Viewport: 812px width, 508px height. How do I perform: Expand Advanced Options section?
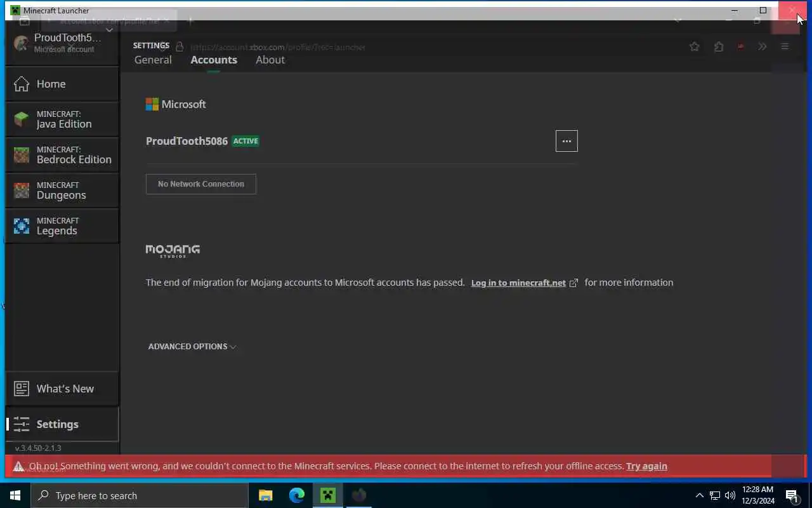(192, 347)
